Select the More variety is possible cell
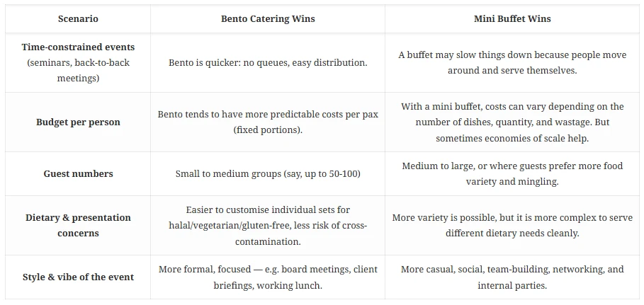Viewport: 644px width, 305px height. [512, 225]
